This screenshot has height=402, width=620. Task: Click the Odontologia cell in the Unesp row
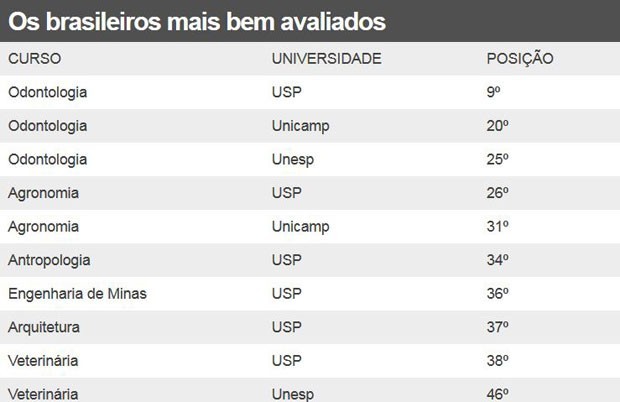48,159
